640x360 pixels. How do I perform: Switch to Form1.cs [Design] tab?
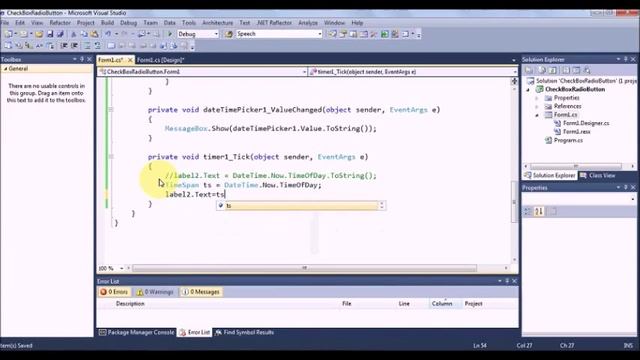pyautogui.click(x=160, y=60)
